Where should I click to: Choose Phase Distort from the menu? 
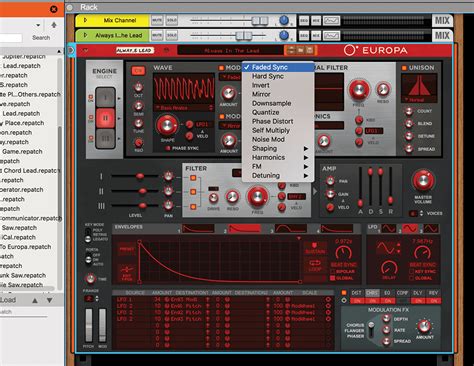(278, 121)
